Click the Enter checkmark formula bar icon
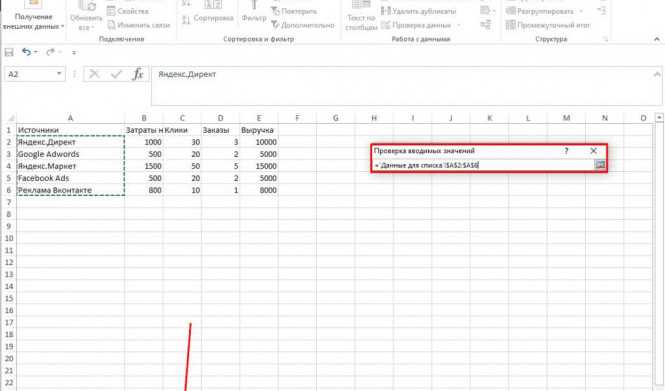 [116, 74]
